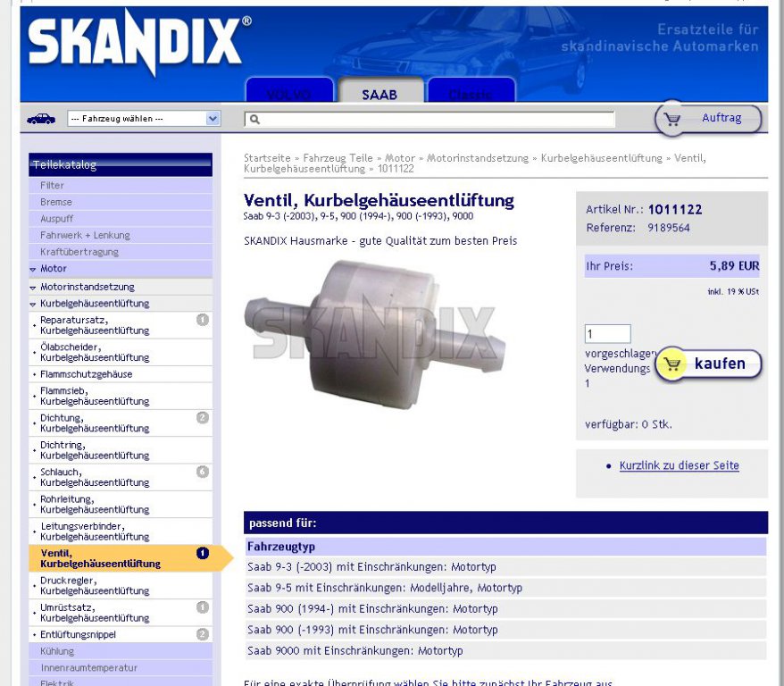Image resolution: width=784 pixels, height=686 pixels.
Task: Click the product title Ventil, Kurbelgehäuseentlüftung
Action: coord(379,200)
